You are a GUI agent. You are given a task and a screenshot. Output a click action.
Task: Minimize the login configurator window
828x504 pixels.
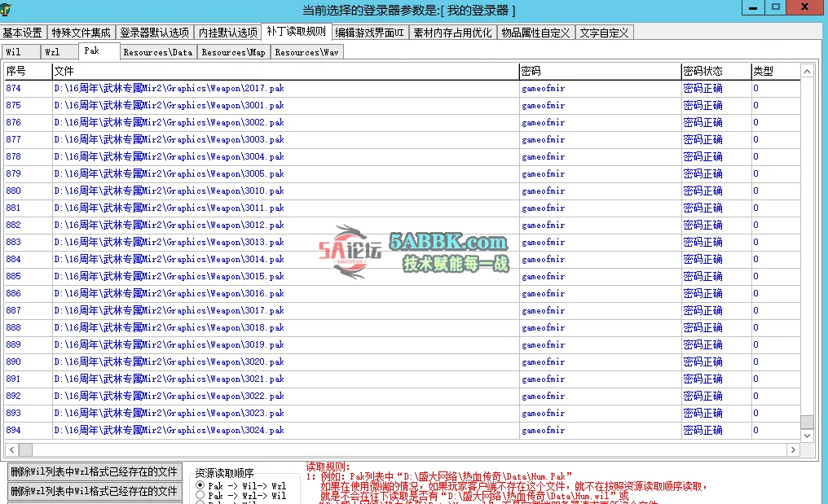[753, 7]
